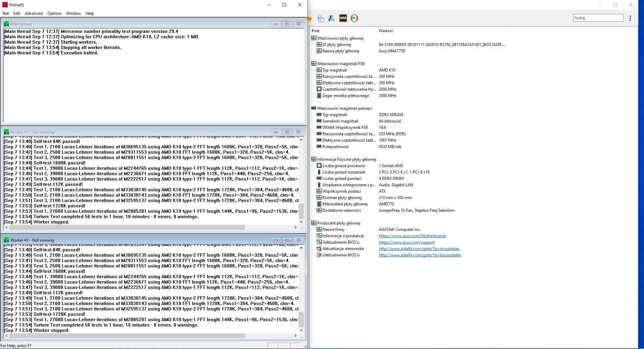Open the Advanced menu in Prime95

(34, 13)
